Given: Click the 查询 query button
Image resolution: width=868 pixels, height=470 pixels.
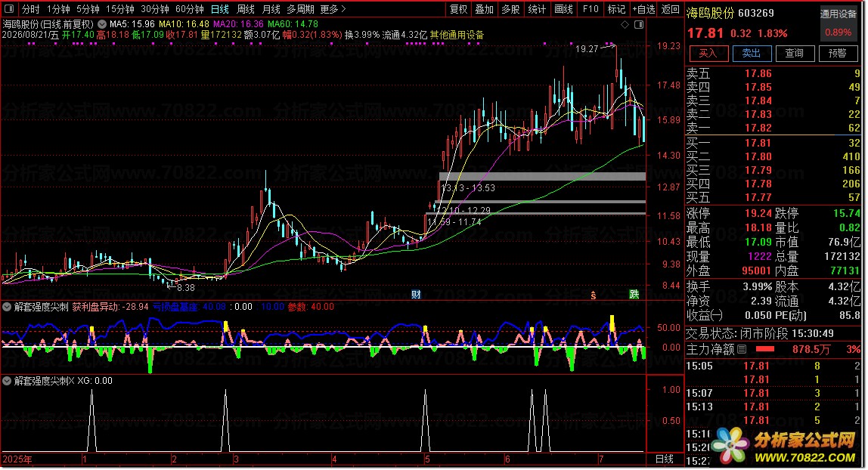Looking at the screenshot, I should coord(795,53).
